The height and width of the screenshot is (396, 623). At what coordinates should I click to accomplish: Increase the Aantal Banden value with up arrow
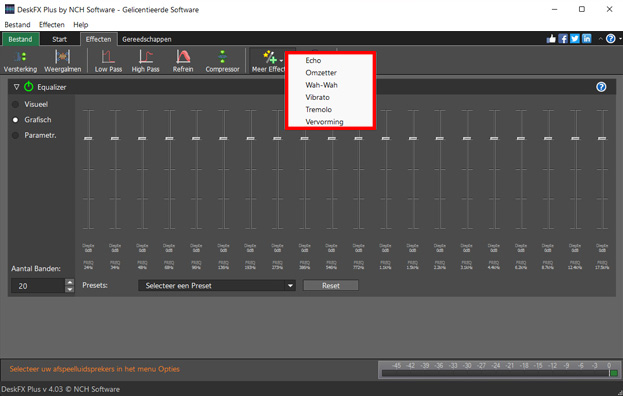pyautogui.click(x=70, y=282)
